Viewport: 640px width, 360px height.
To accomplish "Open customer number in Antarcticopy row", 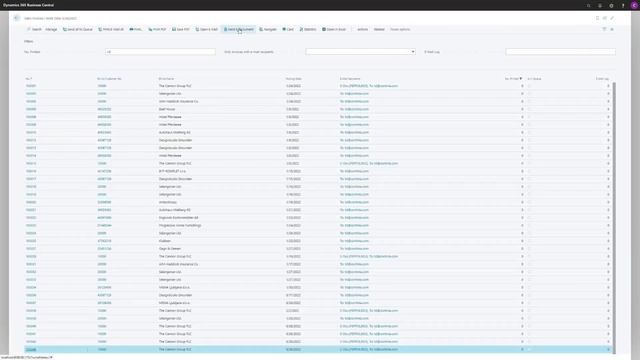I will (x=104, y=202).
